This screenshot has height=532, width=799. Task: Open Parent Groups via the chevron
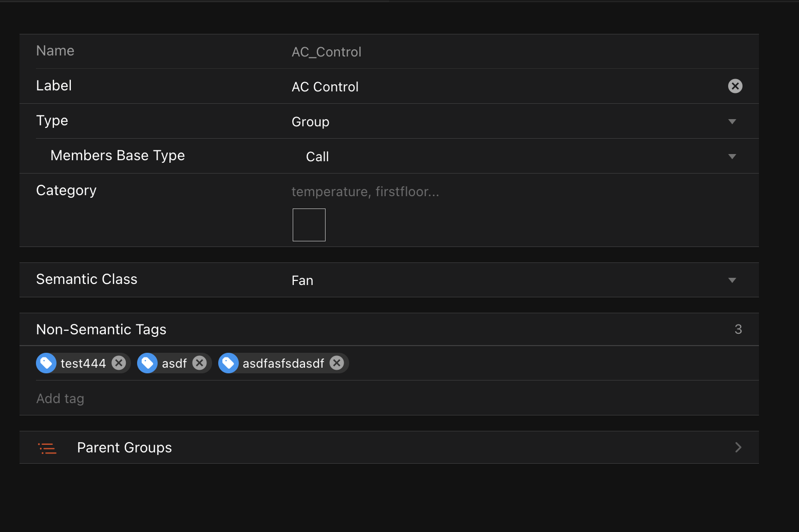coord(738,447)
